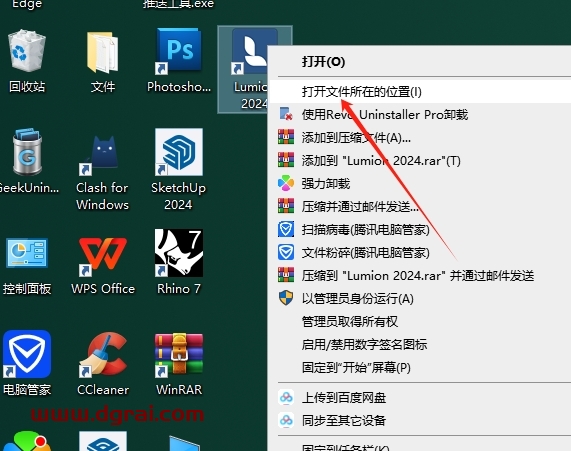Viewport: 571px width, 451px height.
Task: Select the 文件 folder icon on desktop
Action: 103,52
